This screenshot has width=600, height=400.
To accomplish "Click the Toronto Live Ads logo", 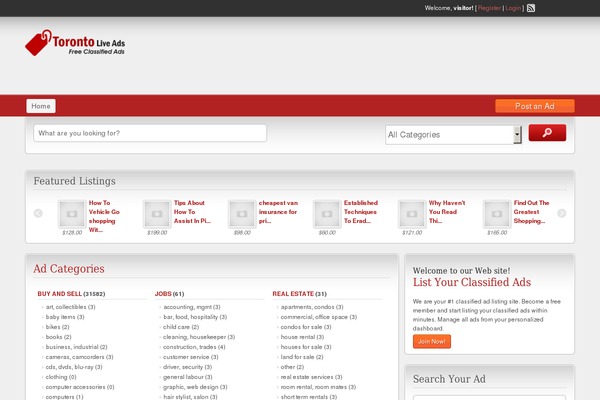I will tap(75, 43).
